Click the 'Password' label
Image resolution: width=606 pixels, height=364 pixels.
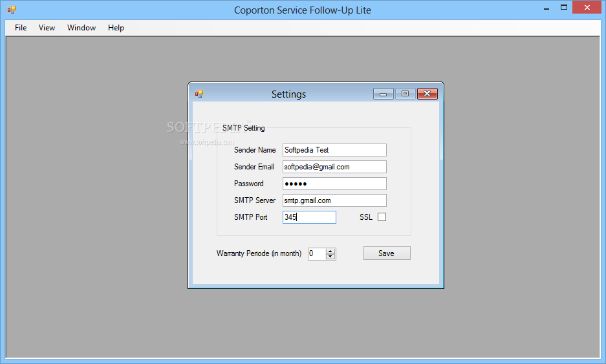coord(248,184)
